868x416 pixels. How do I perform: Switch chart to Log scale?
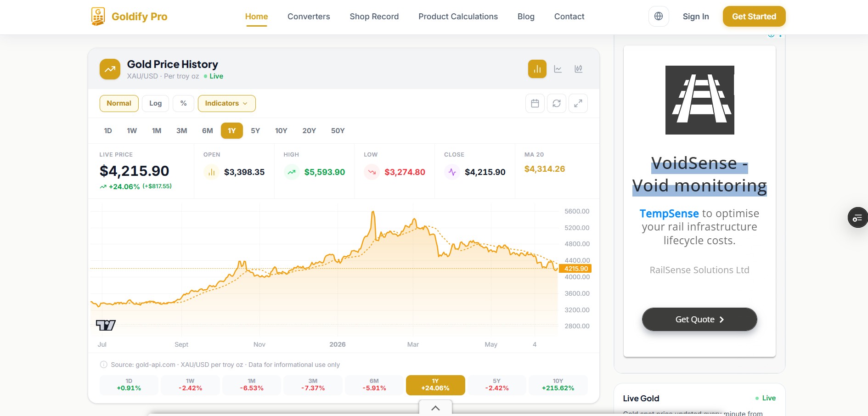(156, 103)
